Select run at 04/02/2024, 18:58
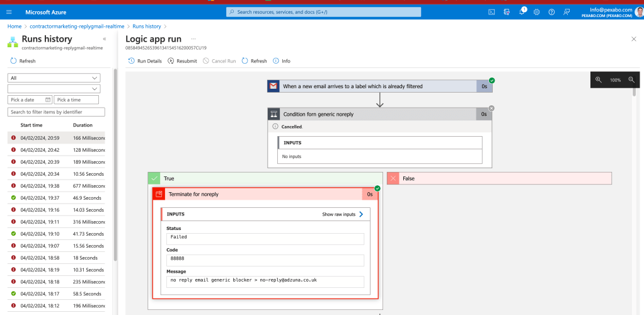The image size is (644, 315). 56,258
